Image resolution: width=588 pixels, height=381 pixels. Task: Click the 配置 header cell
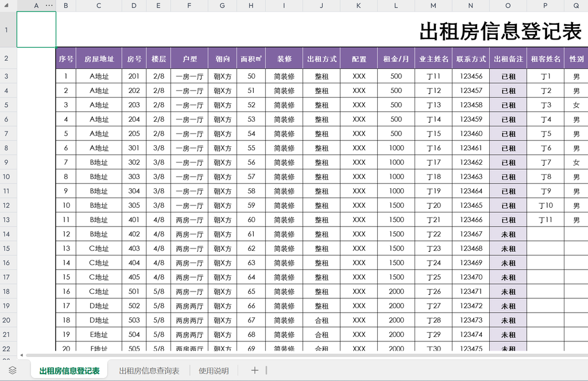pos(359,59)
